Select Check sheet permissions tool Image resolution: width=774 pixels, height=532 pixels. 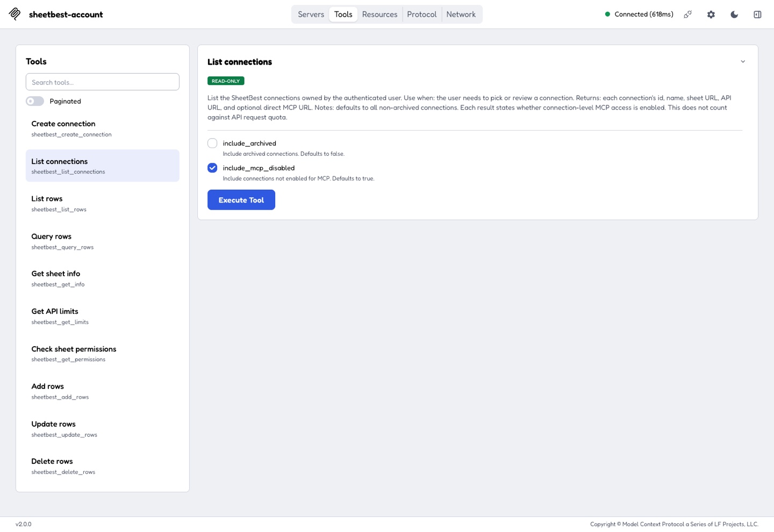pos(103,354)
